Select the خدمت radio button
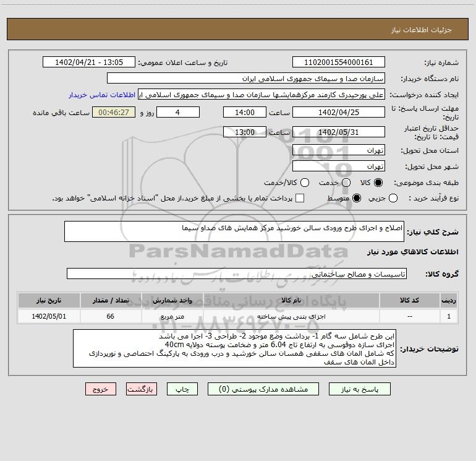 (x=346, y=183)
